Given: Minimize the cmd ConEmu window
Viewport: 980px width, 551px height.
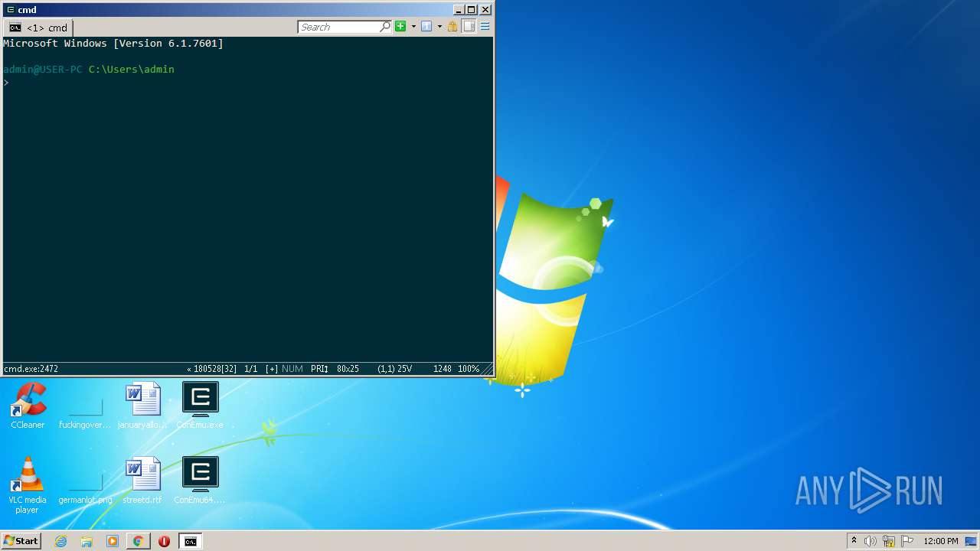Looking at the screenshot, I should 459,10.
